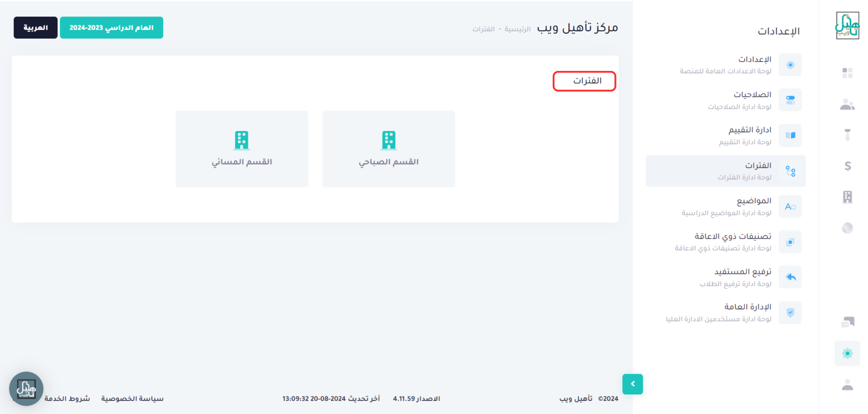The image size is (868, 414).
Task: Open the القسم الصباحي card
Action: (x=388, y=149)
